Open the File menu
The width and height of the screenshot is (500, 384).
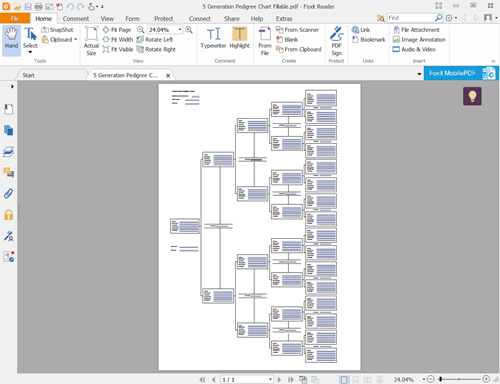pos(15,19)
